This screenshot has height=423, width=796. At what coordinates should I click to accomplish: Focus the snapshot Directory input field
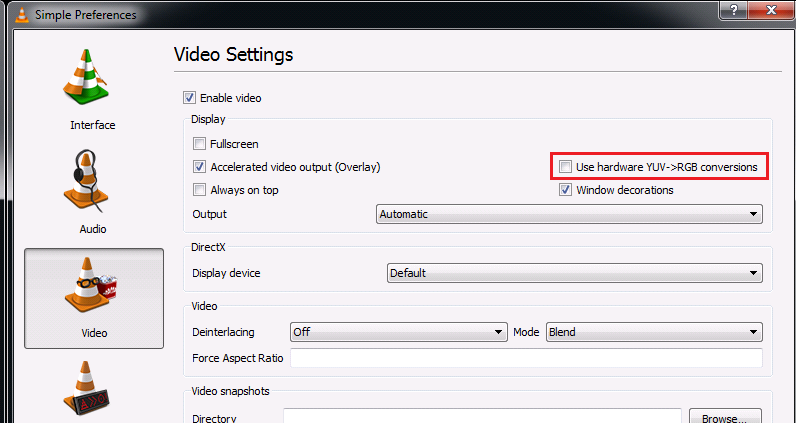click(482, 417)
